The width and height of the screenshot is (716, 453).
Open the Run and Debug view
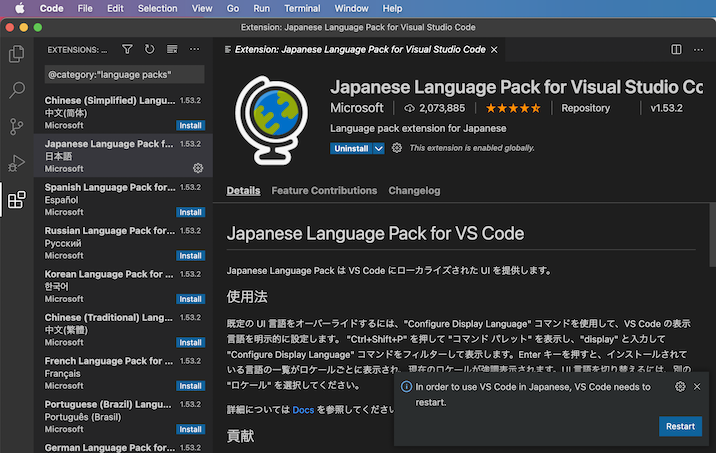click(x=17, y=163)
